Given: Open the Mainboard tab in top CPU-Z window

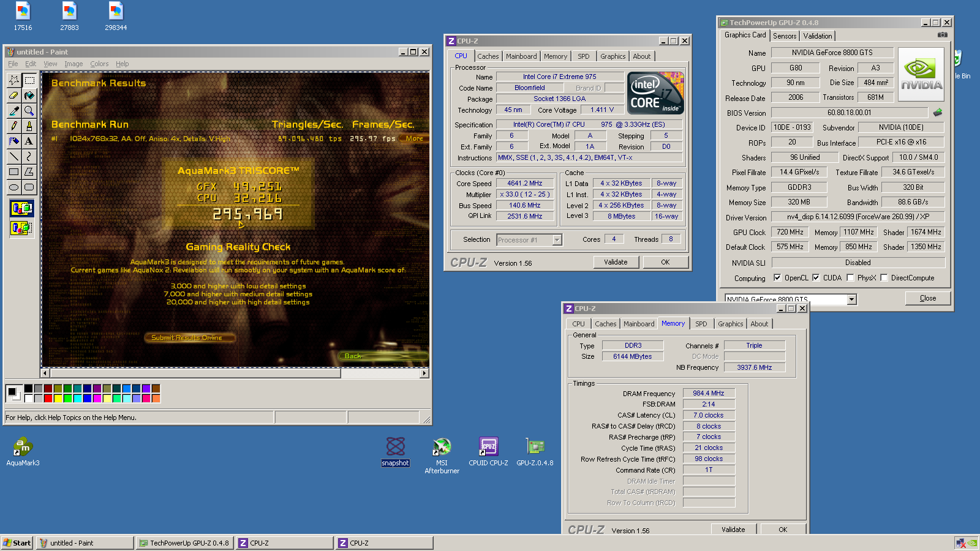Looking at the screenshot, I should tap(521, 56).
